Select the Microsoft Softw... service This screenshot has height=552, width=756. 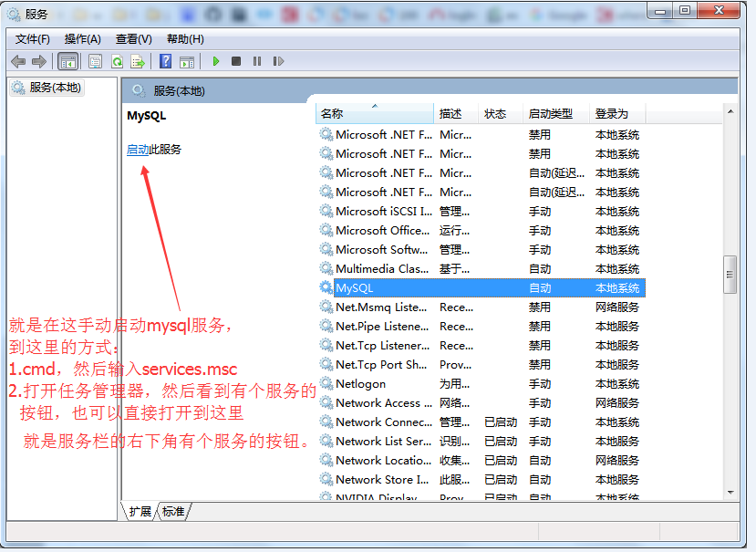point(482,249)
